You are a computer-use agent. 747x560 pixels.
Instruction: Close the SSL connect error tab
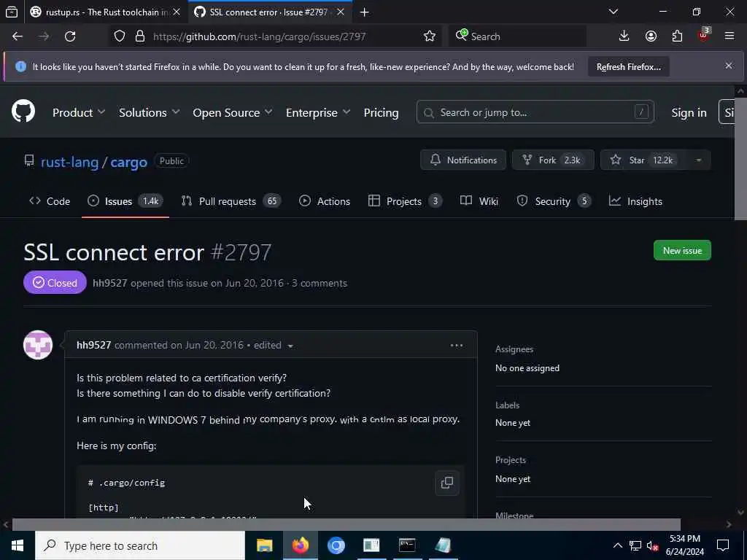[341, 12]
